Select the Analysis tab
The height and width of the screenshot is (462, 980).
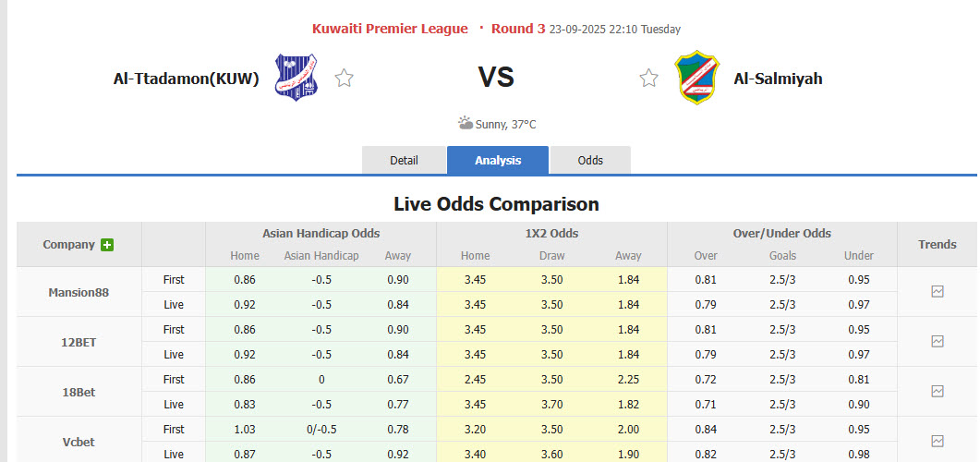(x=498, y=160)
